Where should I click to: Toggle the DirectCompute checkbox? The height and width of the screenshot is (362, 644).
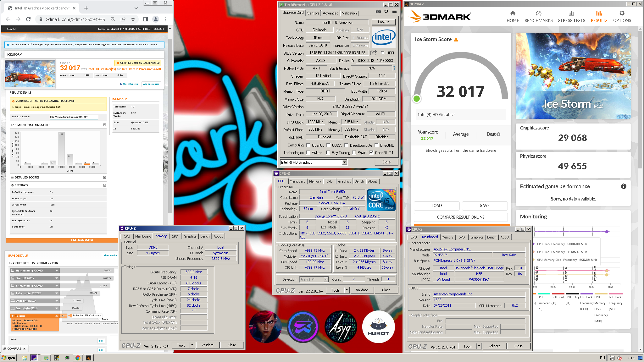click(346, 145)
